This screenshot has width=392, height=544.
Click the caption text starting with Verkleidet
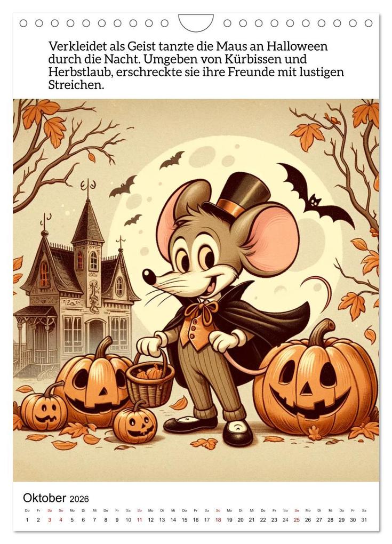coord(196,65)
